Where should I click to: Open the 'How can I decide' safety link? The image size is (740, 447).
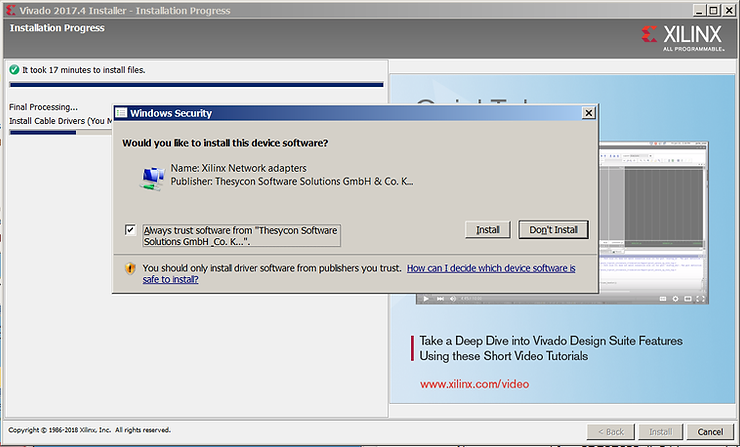359,274
